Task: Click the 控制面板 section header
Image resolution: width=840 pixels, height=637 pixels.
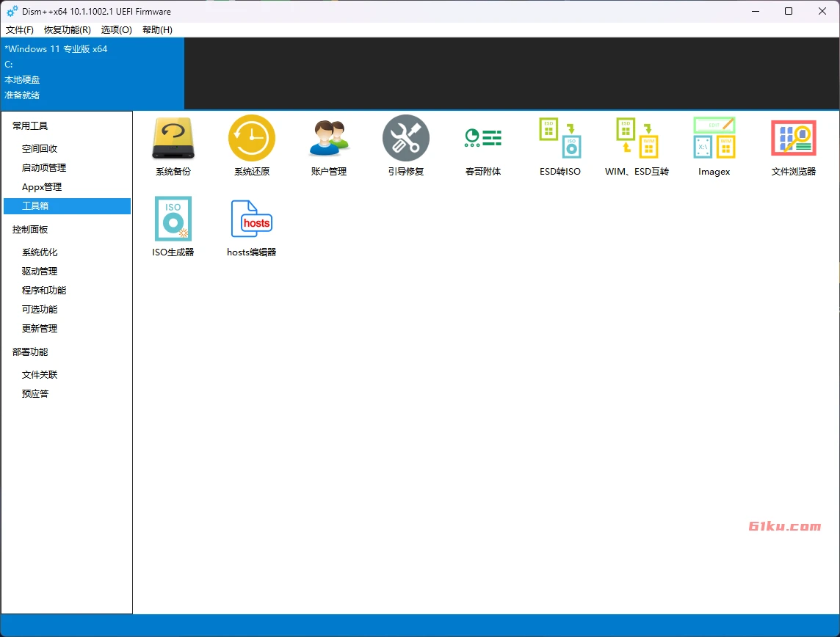Action: point(30,230)
